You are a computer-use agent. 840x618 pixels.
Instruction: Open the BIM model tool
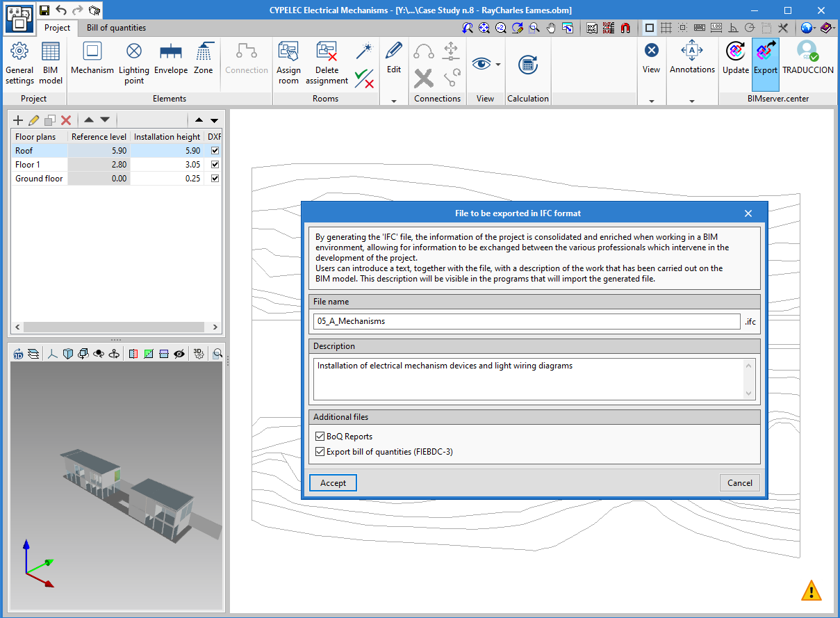[x=51, y=63]
